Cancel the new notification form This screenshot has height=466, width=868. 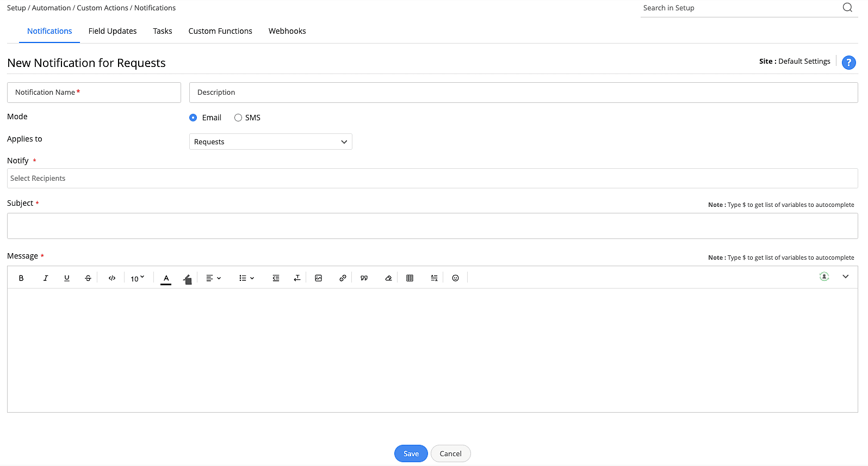coord(450,453)
